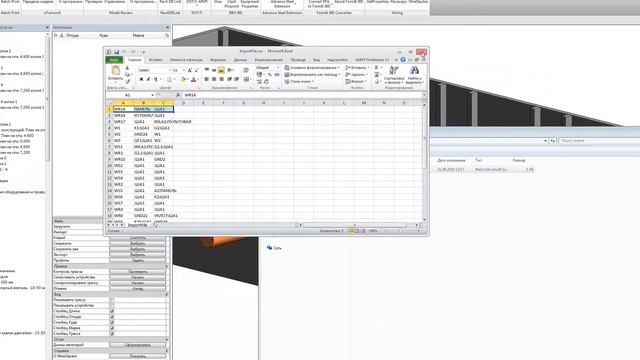This screenshot has width=640, height=360.
Task: Click the Excel Help question mark icon
Action: pos(403,60)
